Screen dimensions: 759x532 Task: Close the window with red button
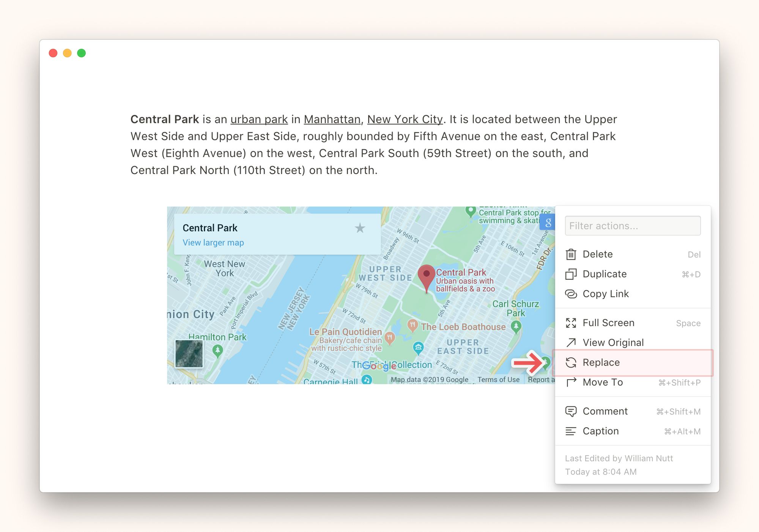coord(53,53)
